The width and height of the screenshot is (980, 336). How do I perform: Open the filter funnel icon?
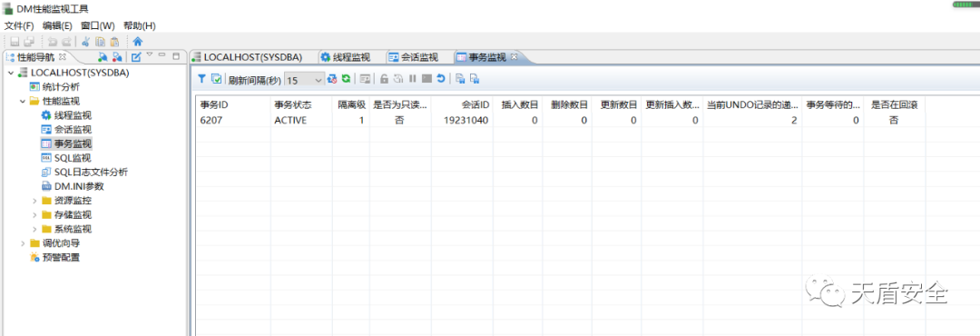coord(202,79)
